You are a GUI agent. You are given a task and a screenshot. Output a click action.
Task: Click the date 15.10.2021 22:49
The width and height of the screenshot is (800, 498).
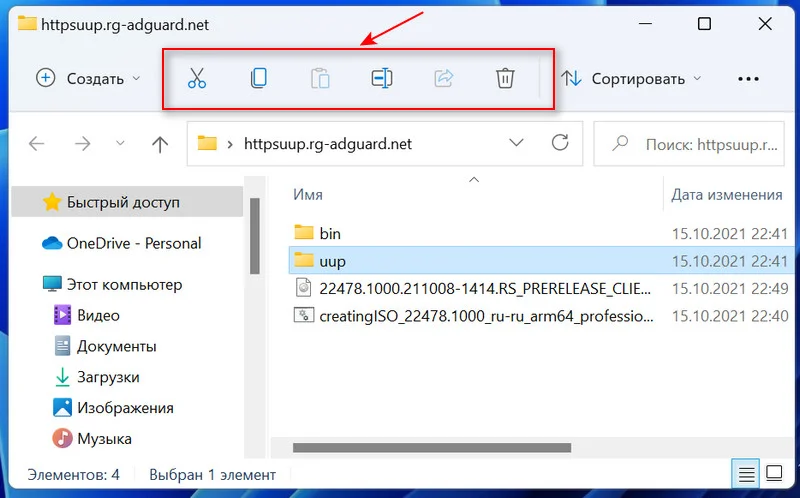(730, 289)
